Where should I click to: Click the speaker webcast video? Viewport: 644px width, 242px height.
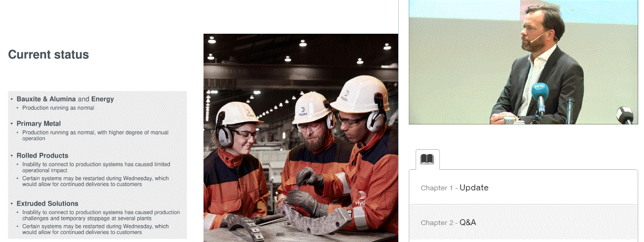[522, 62]
